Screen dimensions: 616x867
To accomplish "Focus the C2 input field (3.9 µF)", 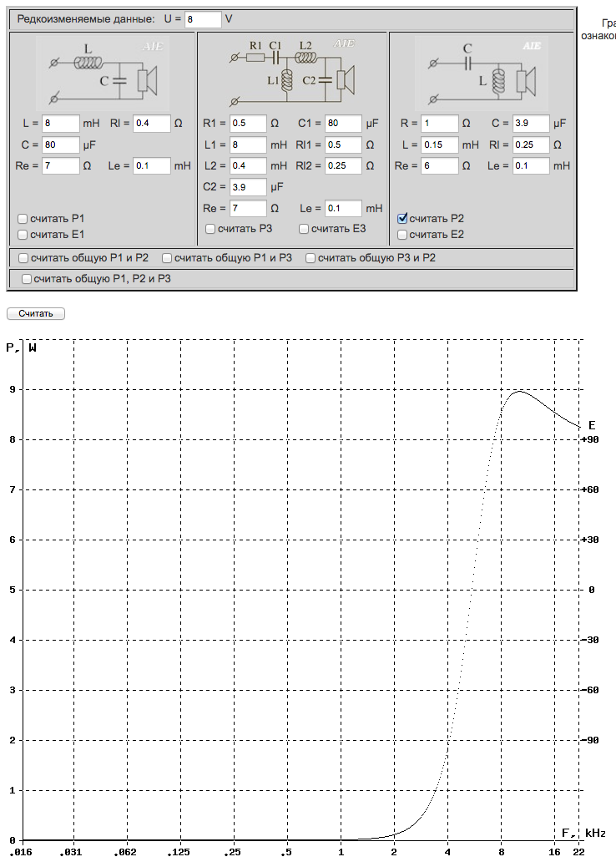I will (x=248, y=187).
